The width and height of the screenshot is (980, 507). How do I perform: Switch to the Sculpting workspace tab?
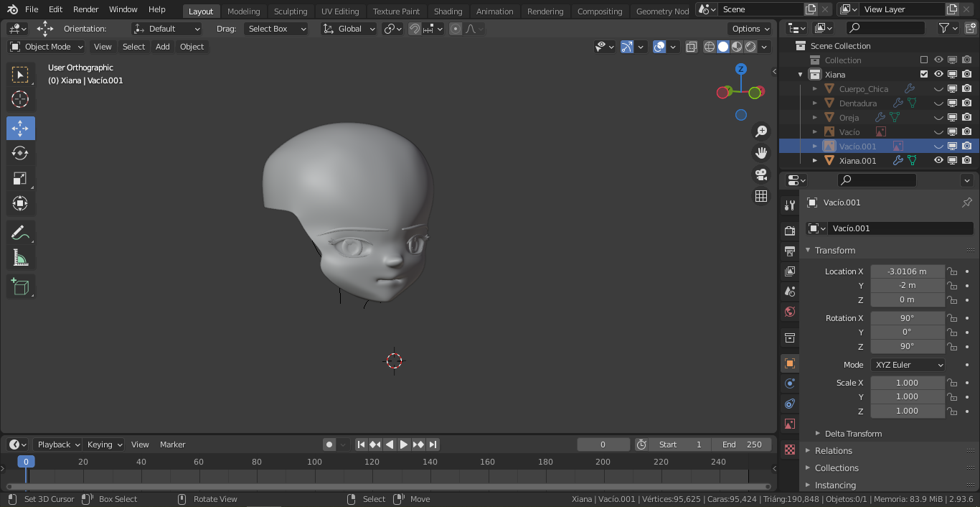[290, 11]
